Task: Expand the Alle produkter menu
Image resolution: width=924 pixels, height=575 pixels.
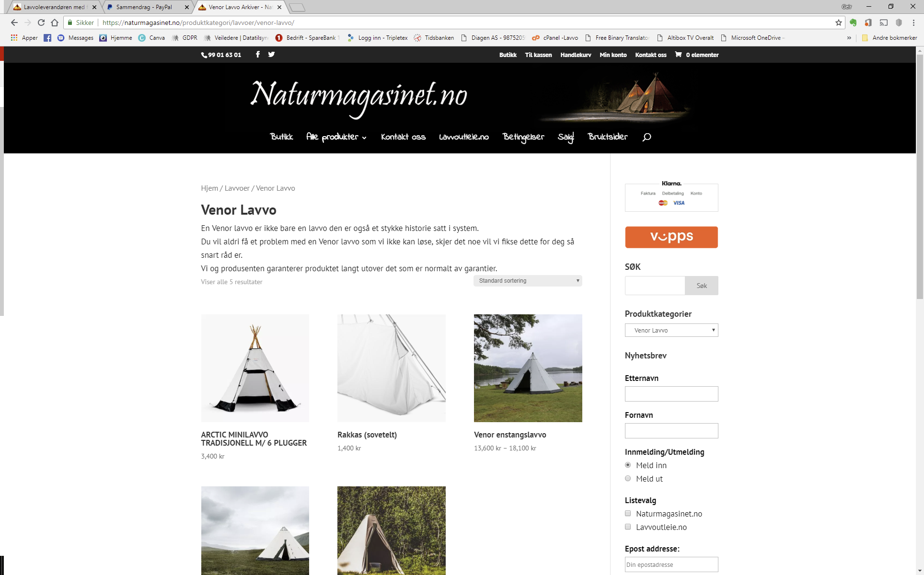Action: [x=336, y=137]
